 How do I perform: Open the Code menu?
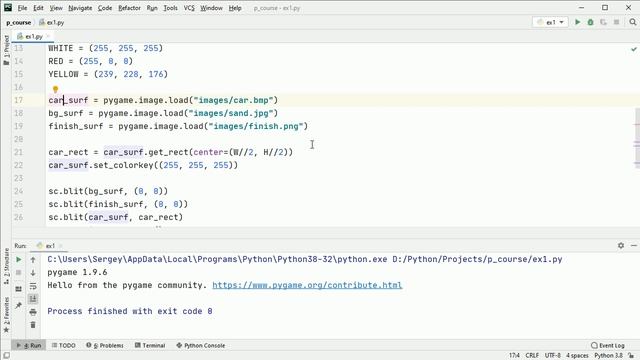pyautogui.click(x=105, y=8)
